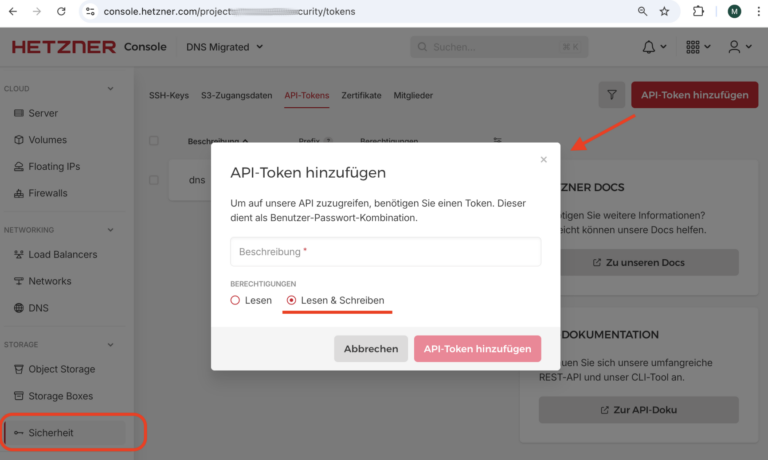The height and width of the screenshot is (460, 768).
Task: Open the user account menu
Action: point(740,47)
